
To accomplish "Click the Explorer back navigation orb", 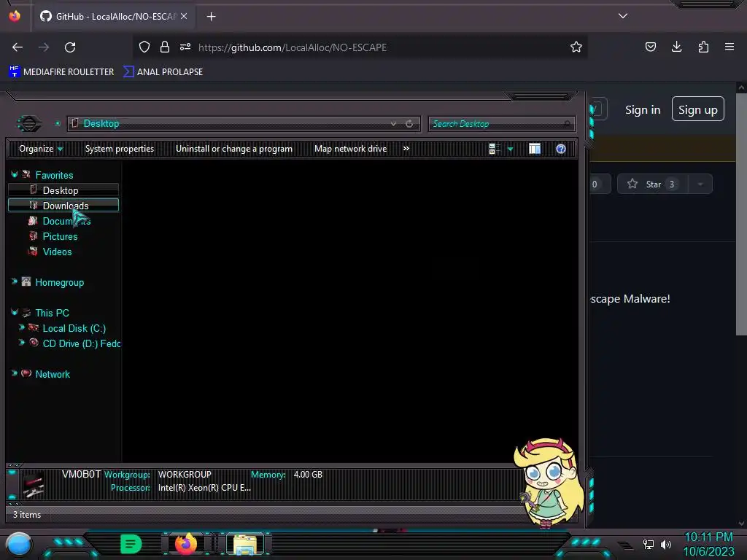I will coord(29,124).
